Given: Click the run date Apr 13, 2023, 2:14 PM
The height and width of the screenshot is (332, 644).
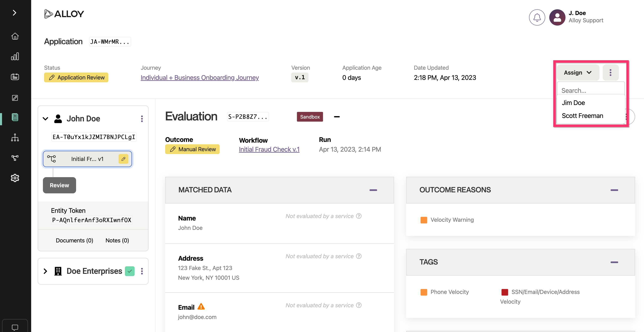Looking at the screenshot, I should click(x=350, y=149).
